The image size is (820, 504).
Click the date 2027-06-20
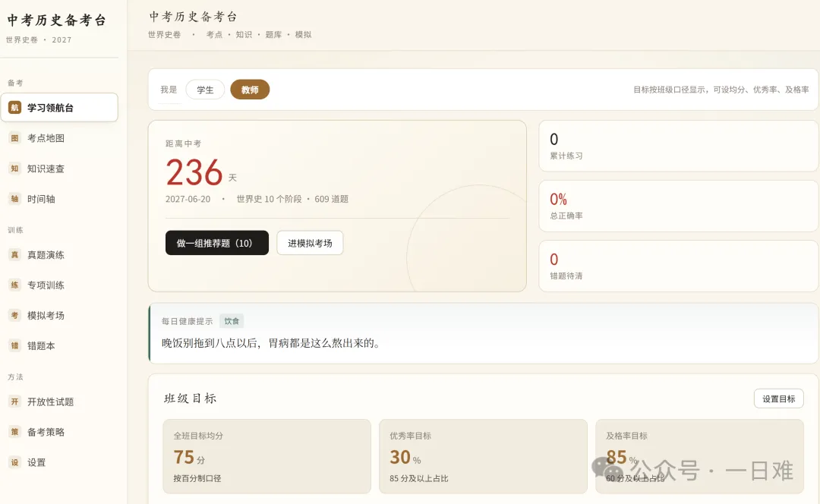click(x=188, y=199)
